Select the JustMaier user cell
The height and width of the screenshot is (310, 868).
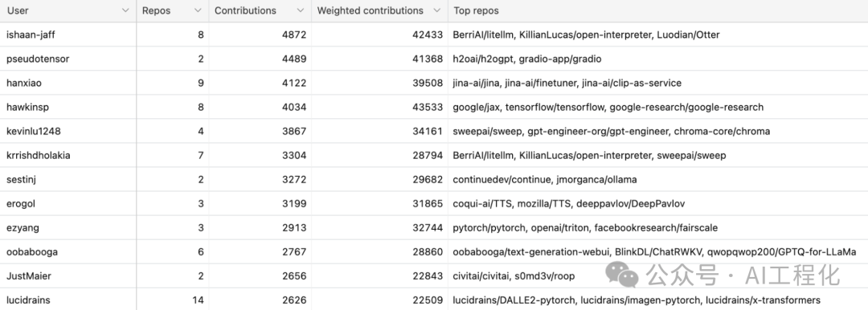tap(68, 275)
